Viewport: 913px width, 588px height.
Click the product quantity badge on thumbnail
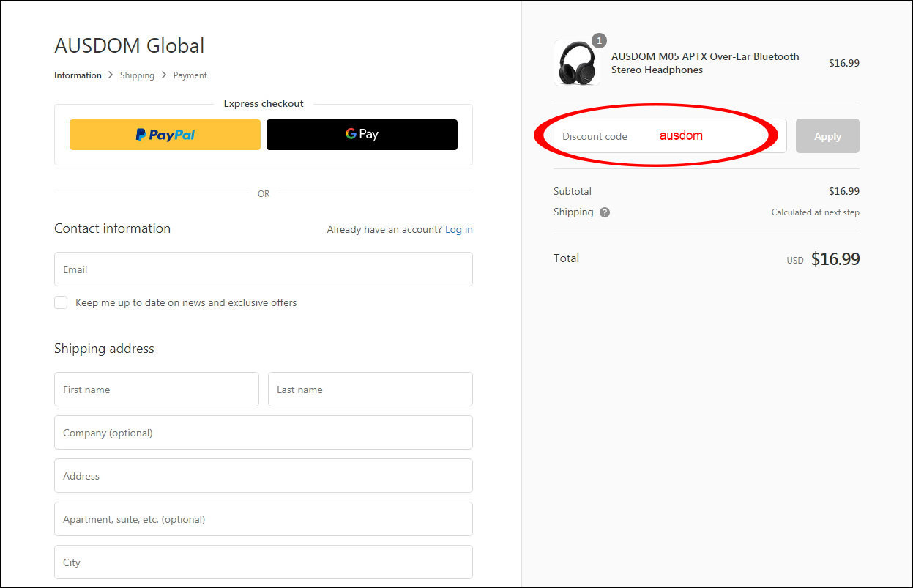click(599, 40)
